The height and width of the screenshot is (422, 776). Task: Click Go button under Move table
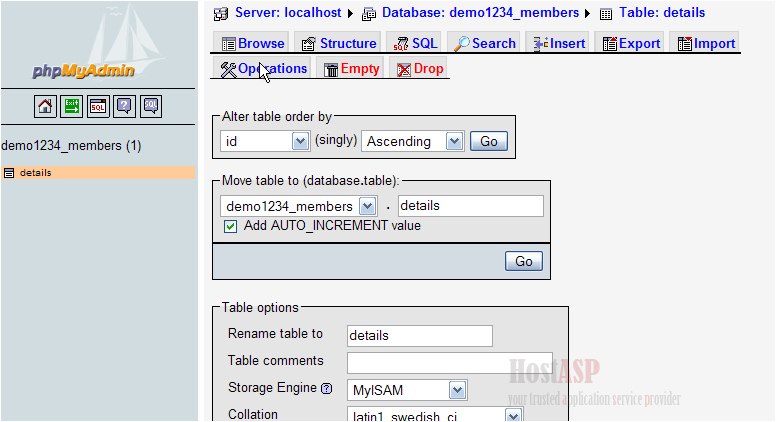coord(524,261)
